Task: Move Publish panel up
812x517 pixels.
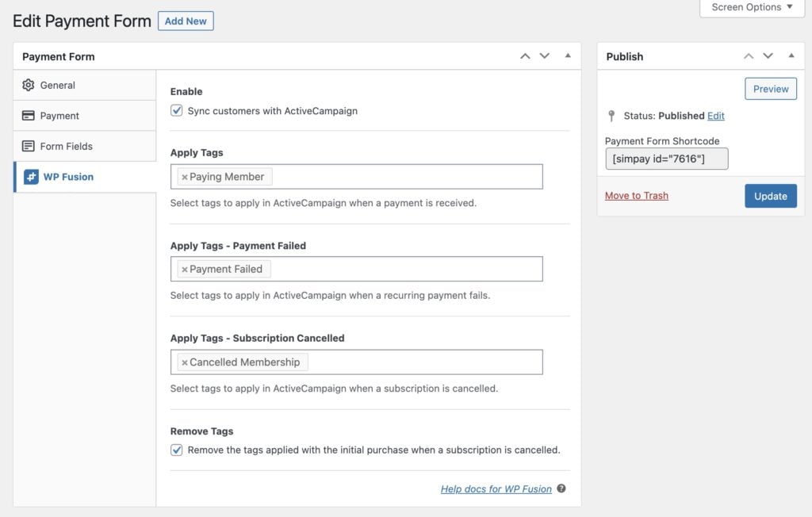Action: 749,56
